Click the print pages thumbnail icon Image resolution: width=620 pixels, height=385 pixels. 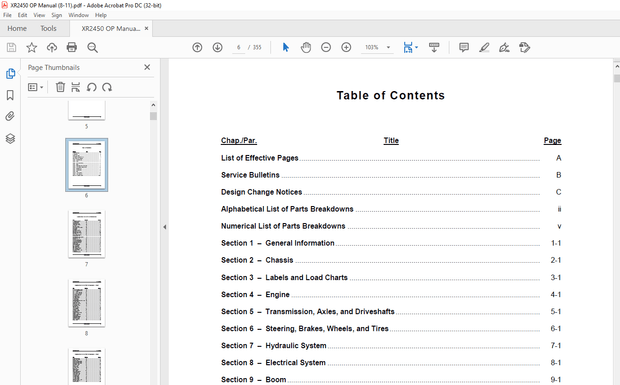click(76, 87)
